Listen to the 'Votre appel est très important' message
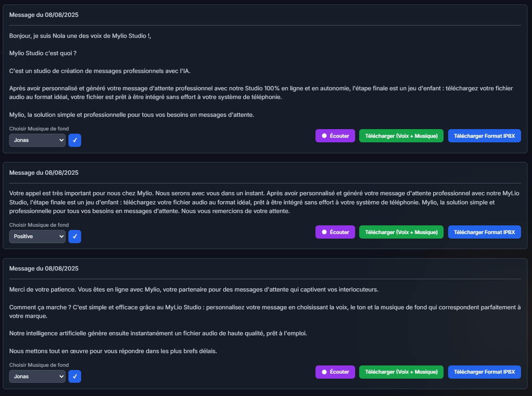This screenshot has height=396, width=532. pos(335,232)
